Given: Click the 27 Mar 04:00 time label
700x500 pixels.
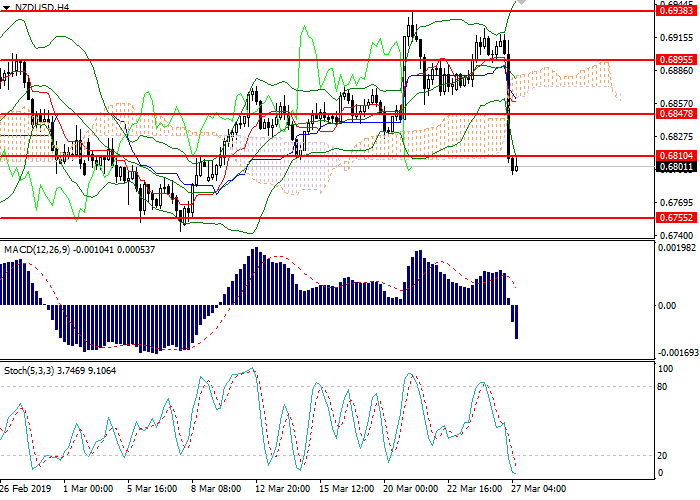Looking at the screenshot, I should (540, 490).
